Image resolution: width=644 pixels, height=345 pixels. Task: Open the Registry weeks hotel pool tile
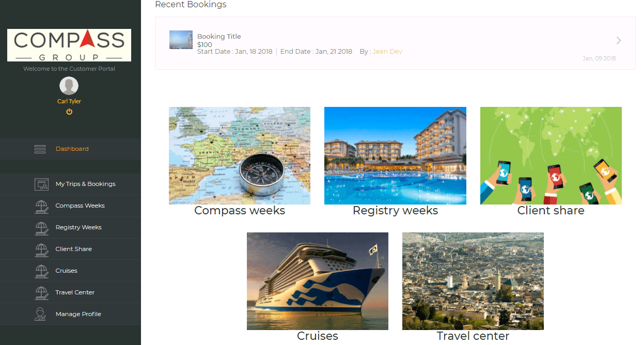(395, 155)
